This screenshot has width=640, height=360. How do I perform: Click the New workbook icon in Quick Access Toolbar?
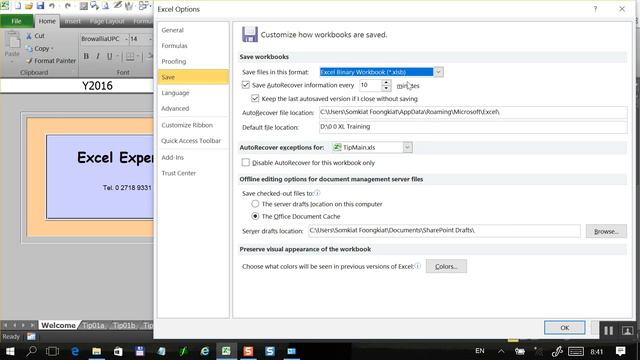(18, 6)
